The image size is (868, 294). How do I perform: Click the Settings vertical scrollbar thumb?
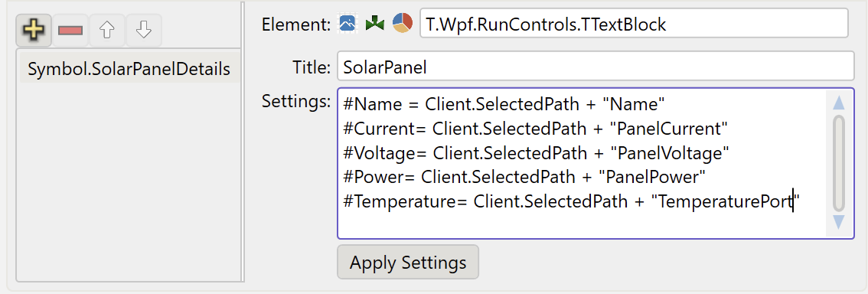[x=839, y=163]
